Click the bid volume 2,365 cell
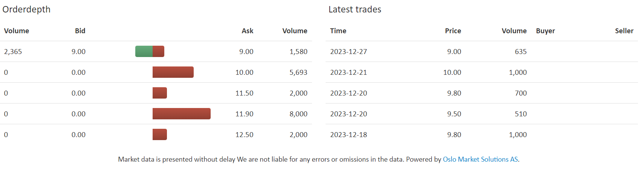 [x=13, y=52]
